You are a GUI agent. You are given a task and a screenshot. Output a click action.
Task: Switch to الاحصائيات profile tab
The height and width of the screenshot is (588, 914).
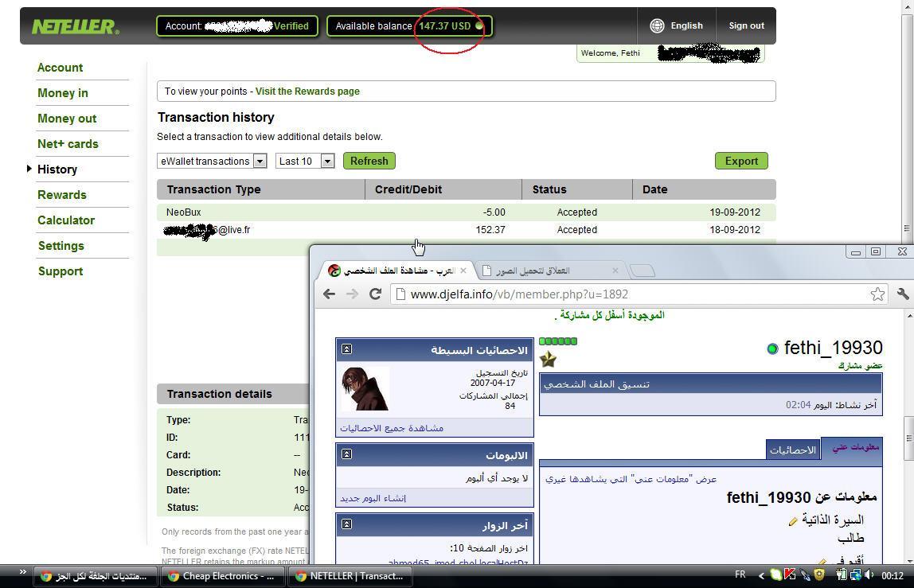[x=793, y=450]
